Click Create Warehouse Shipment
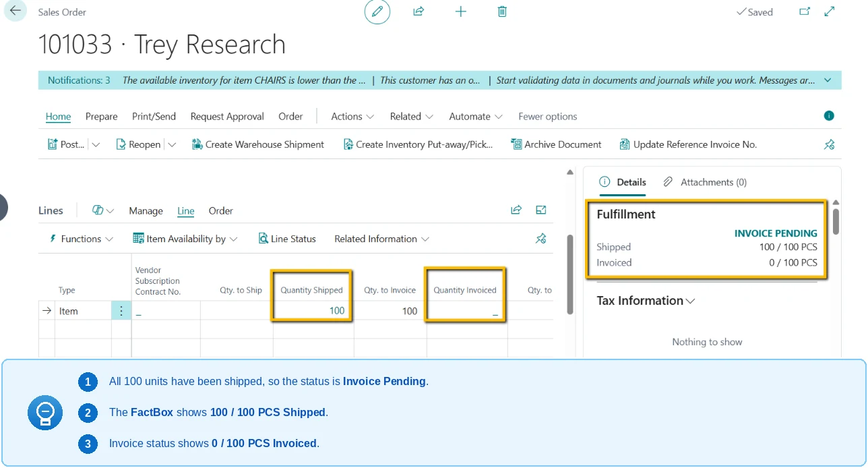 [x=258, y=144]
